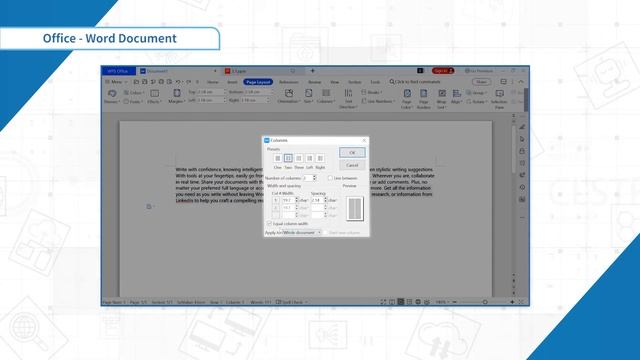Open the Line Numbers dropdown
640x360 pixels.
[x=378, y=101]
